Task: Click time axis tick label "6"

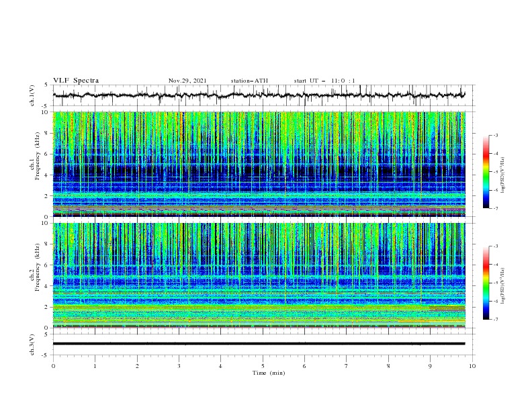Action: click(x=304, y=366)
